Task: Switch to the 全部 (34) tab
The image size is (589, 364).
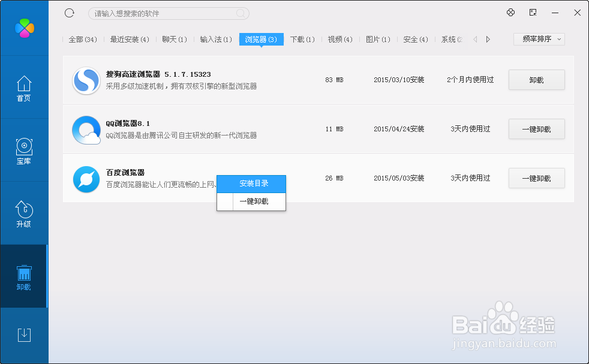Action: click(x=83, y=40)
